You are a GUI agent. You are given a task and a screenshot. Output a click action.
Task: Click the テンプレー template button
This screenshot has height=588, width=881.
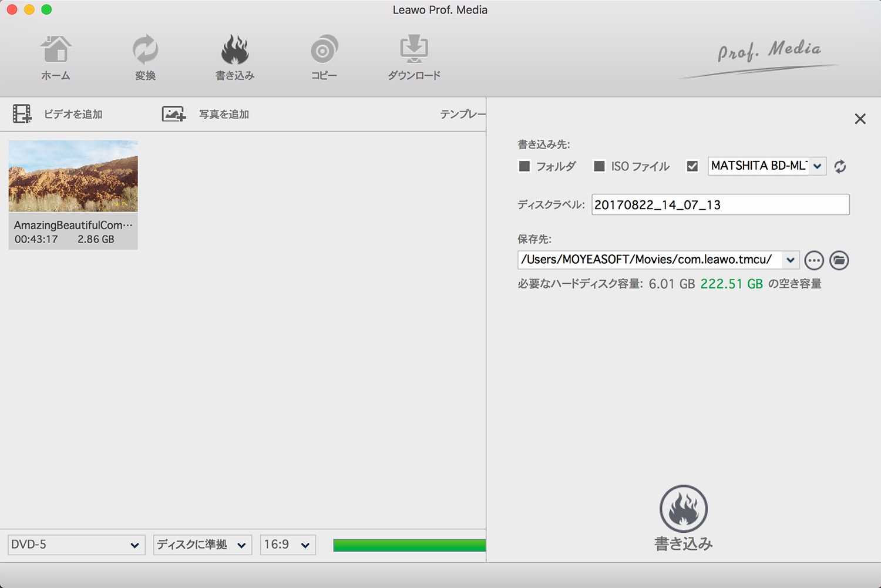(463, 114)
